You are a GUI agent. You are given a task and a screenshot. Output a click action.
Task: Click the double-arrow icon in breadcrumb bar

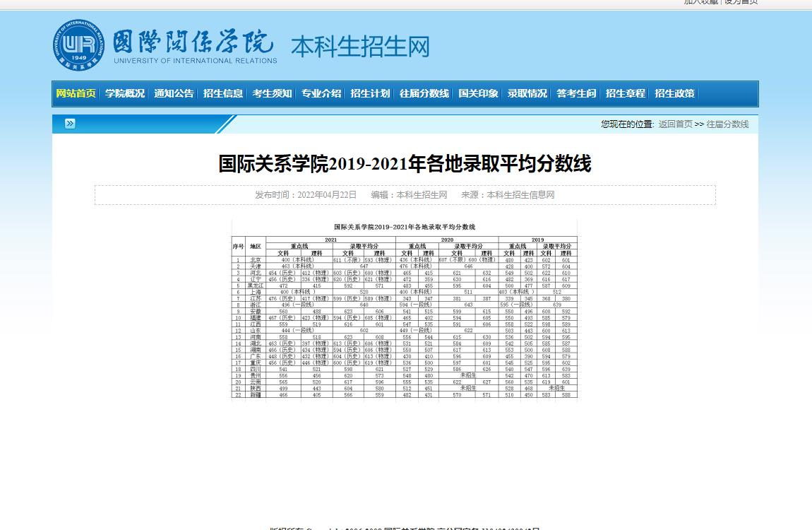pos(70,123)
